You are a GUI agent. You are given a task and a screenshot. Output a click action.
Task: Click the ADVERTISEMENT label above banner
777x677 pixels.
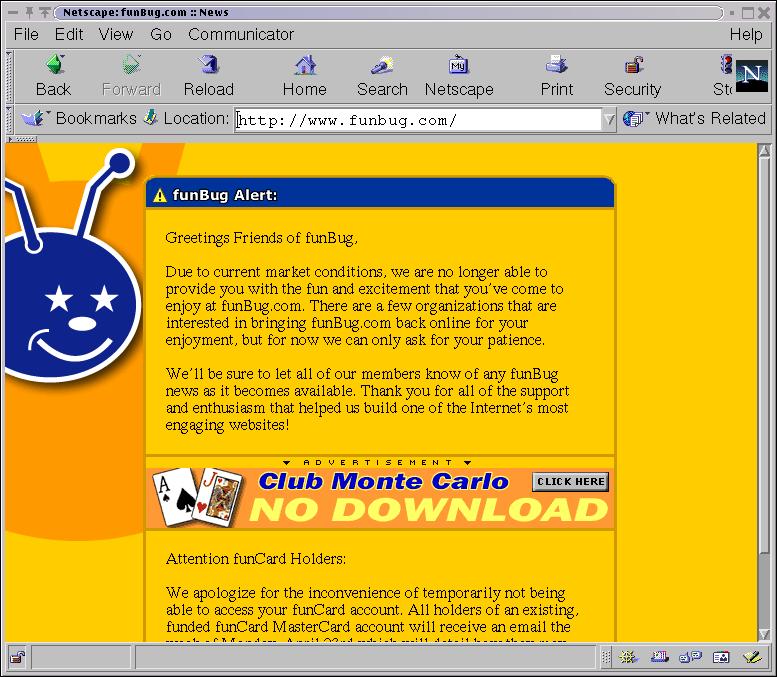[378, 462]
